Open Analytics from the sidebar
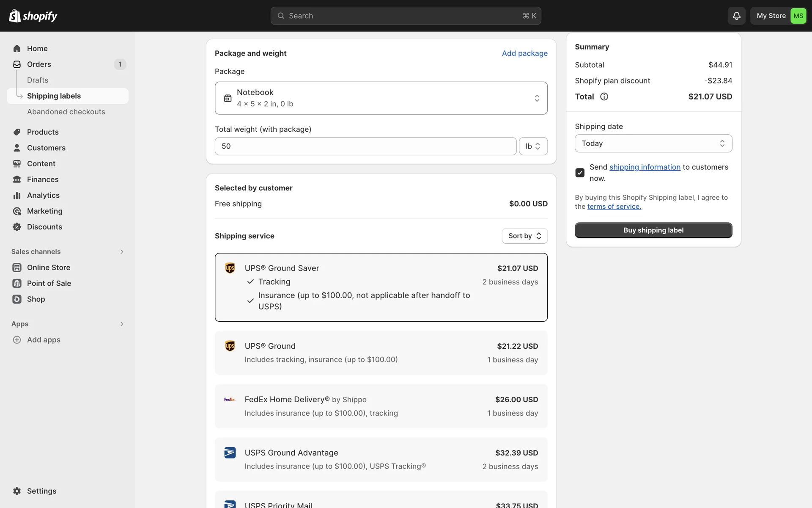The image size is (812, 508). pyautogui.click(x=43, y=195)
